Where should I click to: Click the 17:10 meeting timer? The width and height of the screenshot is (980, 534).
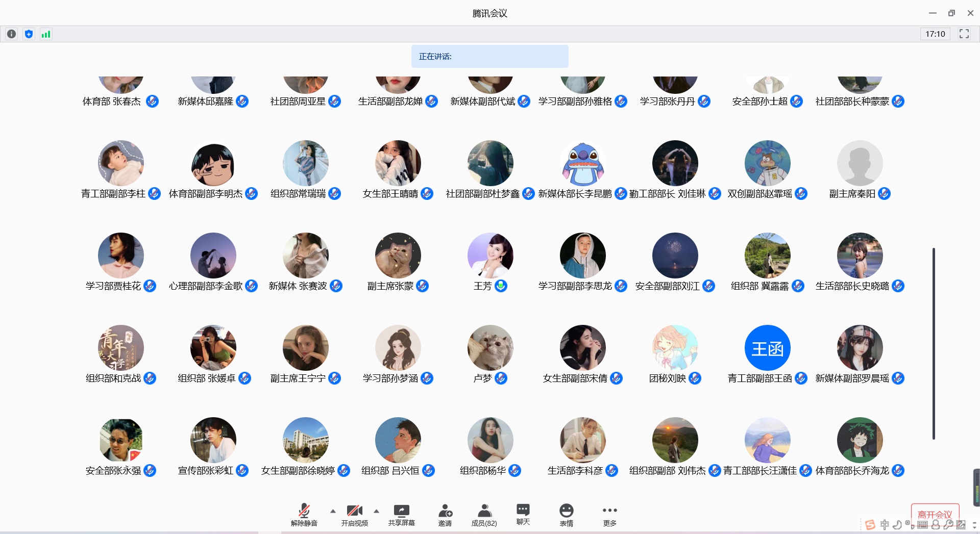(935, 34)
